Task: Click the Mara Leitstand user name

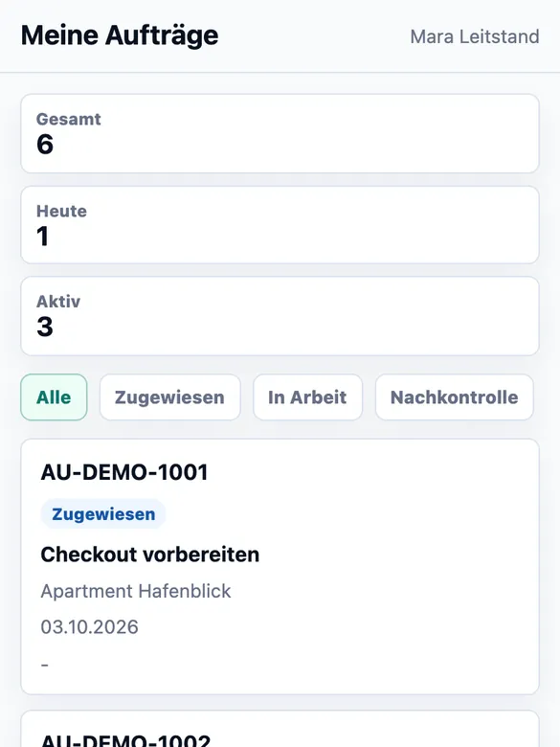Action: (475, 36)
